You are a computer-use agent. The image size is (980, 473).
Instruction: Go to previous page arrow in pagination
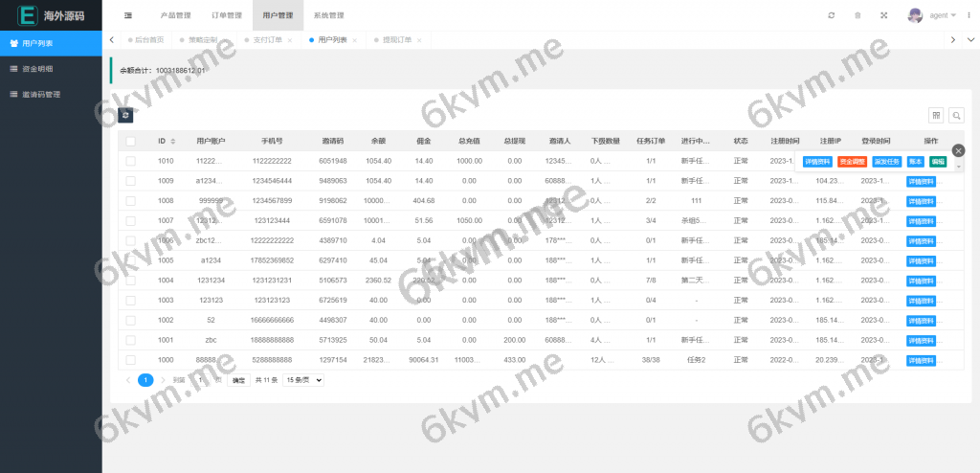128,380
